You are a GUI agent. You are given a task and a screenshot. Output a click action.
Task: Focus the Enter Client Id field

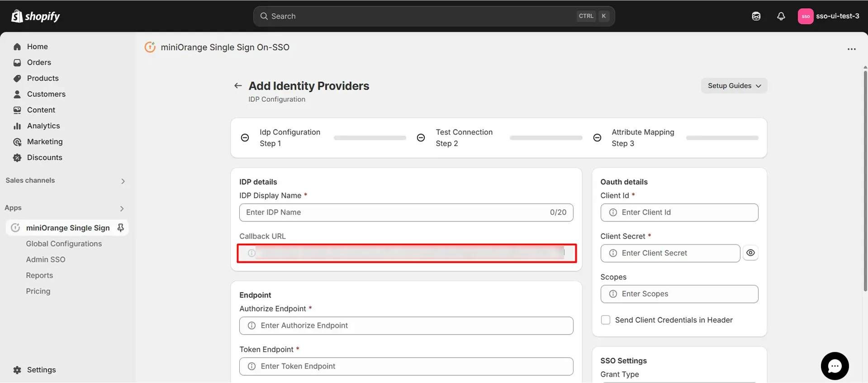(679, 212)
